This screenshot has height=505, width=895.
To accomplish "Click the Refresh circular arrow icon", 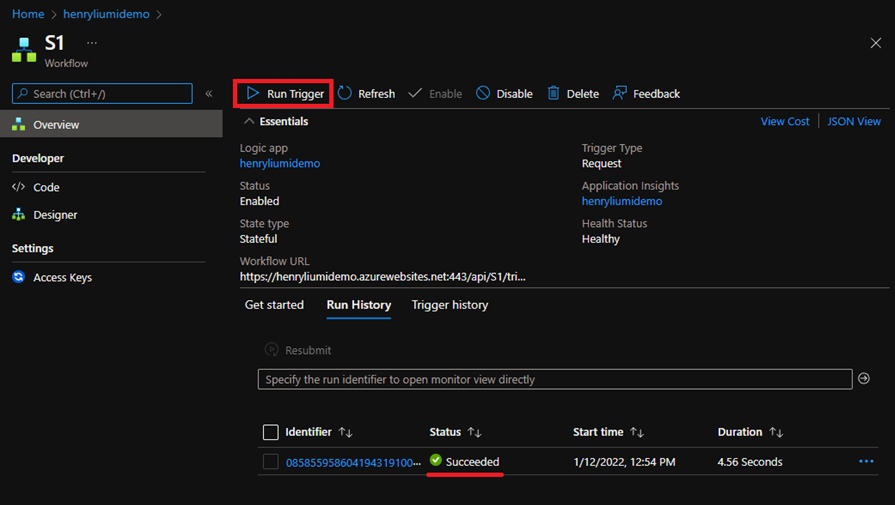I will click(345, 93).
